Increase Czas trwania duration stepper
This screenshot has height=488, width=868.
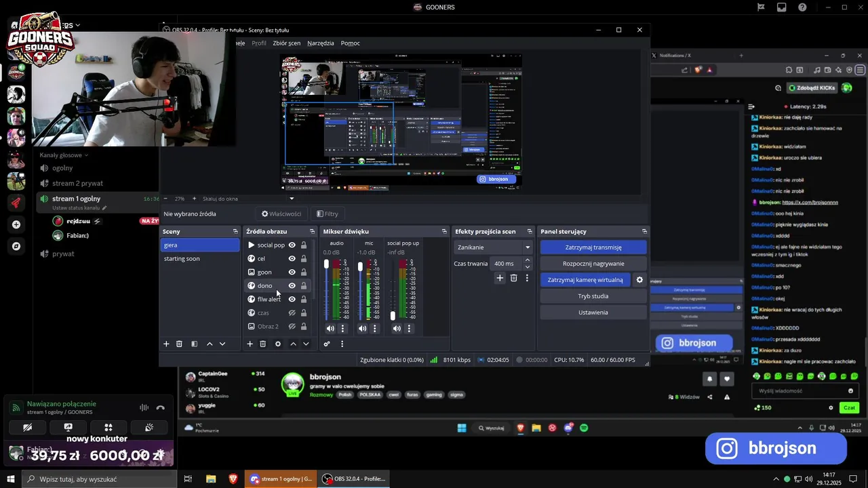528,260
